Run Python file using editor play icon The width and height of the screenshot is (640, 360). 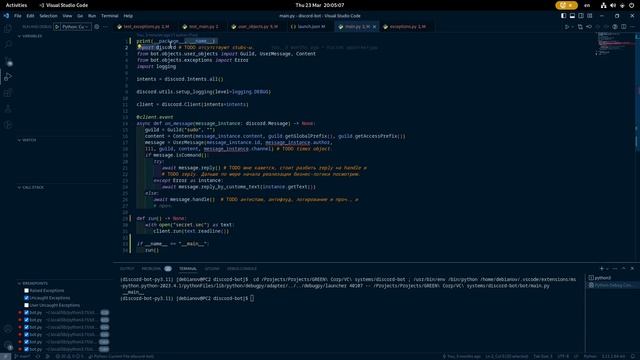pos(567,27)
